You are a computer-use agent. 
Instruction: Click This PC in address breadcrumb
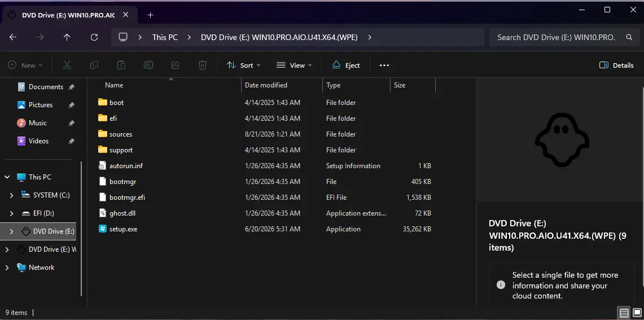pyautogui.click(x=165, y=37)
